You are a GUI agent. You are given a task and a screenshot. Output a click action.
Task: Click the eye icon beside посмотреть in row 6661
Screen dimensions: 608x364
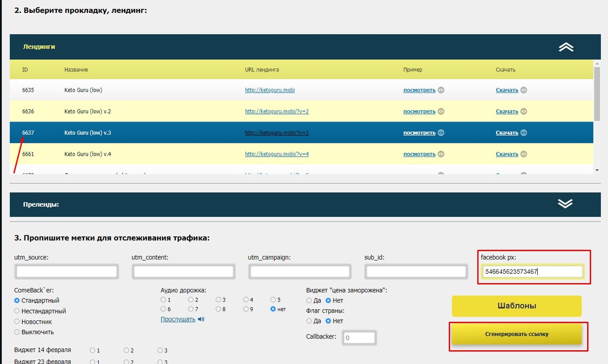tap(441, 154)
